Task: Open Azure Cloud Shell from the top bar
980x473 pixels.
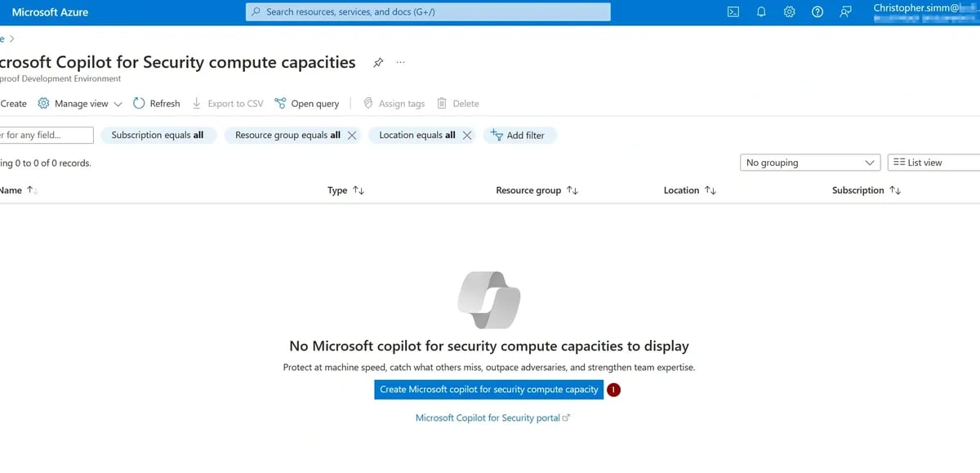Action: [733, 11]
